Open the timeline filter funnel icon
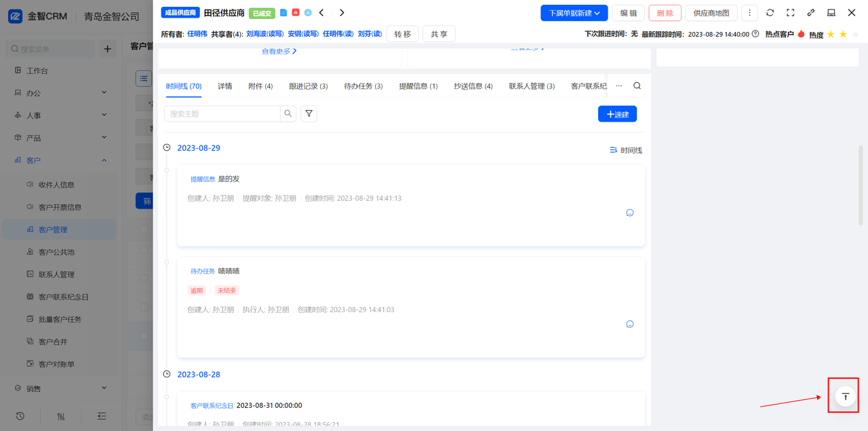Image resolution: width=868 pixels, height=431 pixels. click(x=309, y=113)
